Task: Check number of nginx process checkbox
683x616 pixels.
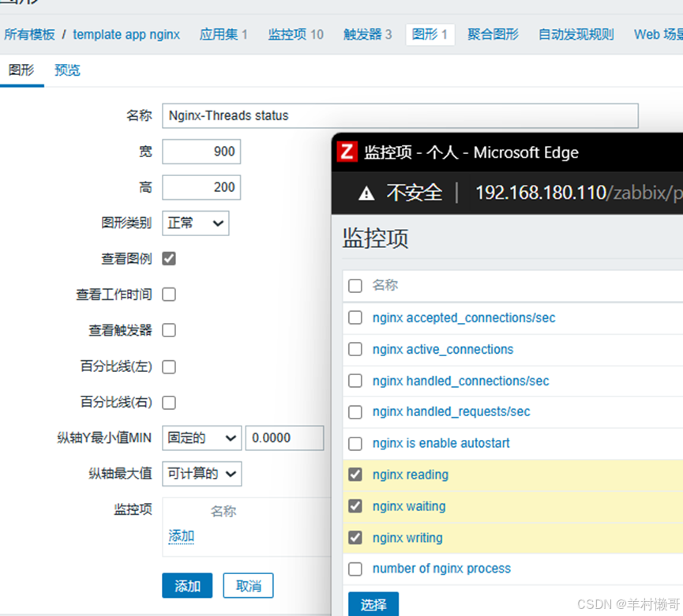Action: 355,569
